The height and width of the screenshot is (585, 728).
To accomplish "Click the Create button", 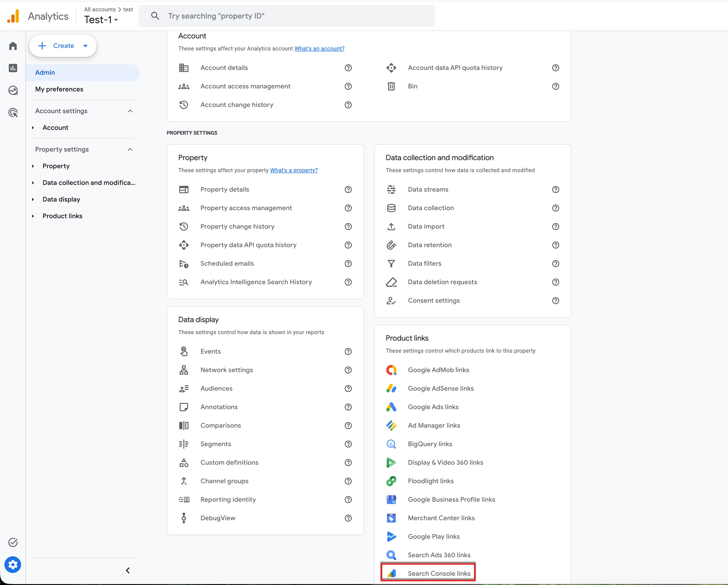I will (63, 46).
